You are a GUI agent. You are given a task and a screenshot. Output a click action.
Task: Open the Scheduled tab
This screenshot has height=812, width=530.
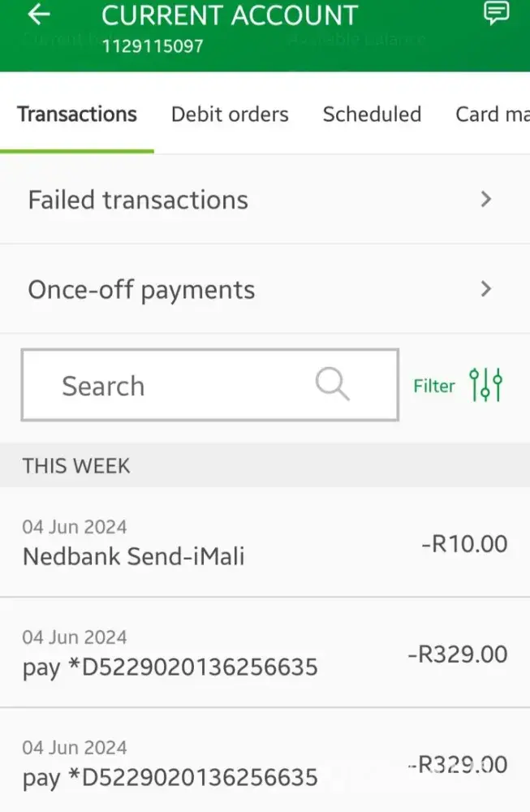(x=372, y=114)
